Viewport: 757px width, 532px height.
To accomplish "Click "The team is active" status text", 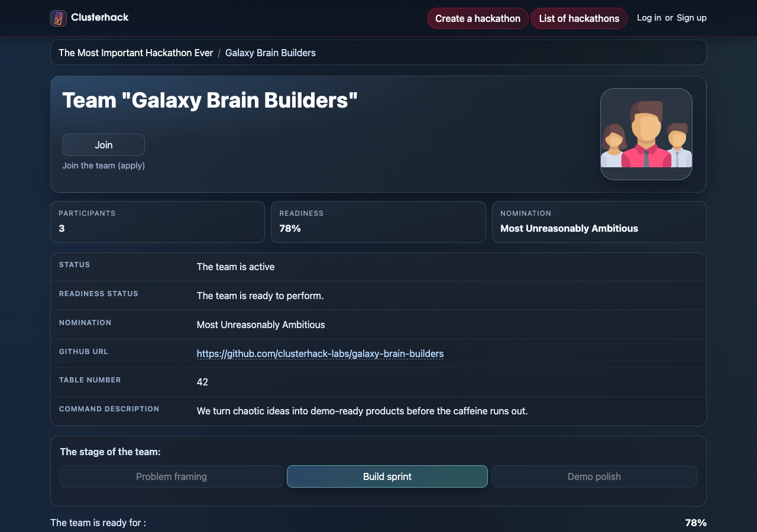I will (235, 267).
